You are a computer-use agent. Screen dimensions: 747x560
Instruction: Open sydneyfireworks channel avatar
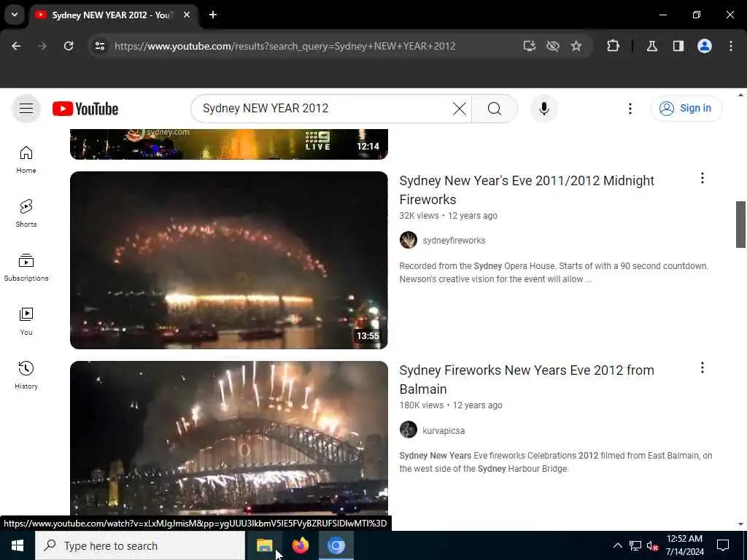coord(409,240)
